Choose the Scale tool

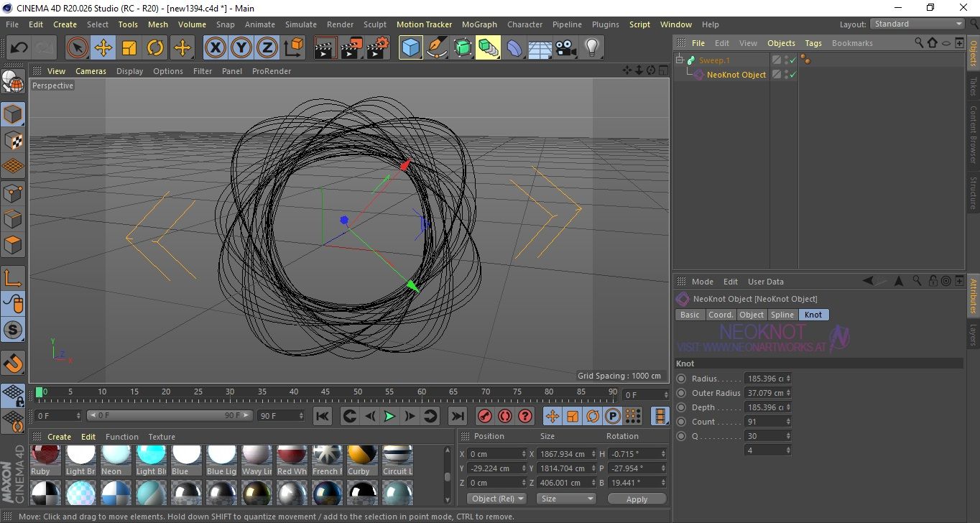pyautogui.click(x=129, y=48)
